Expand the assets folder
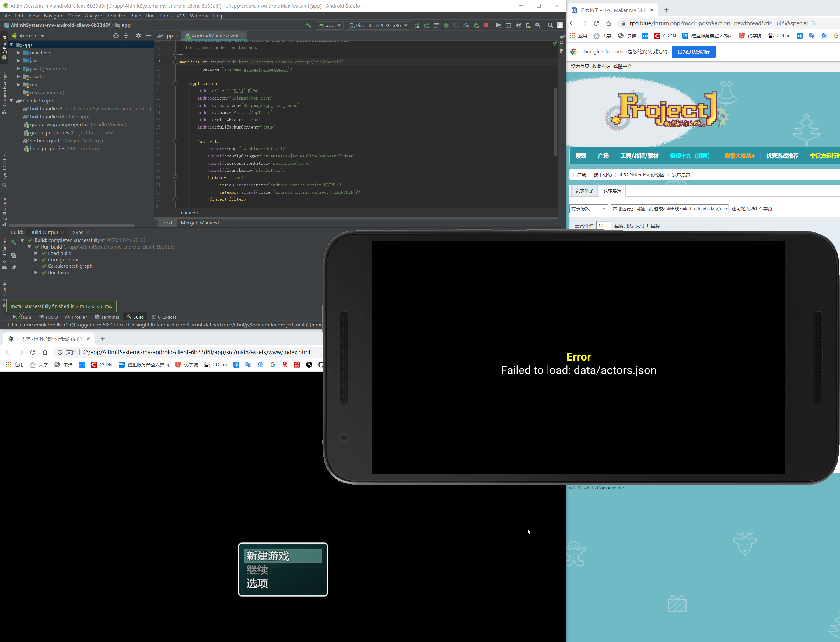This screenshot has width=840, height=642. click(x=18, y=76)
